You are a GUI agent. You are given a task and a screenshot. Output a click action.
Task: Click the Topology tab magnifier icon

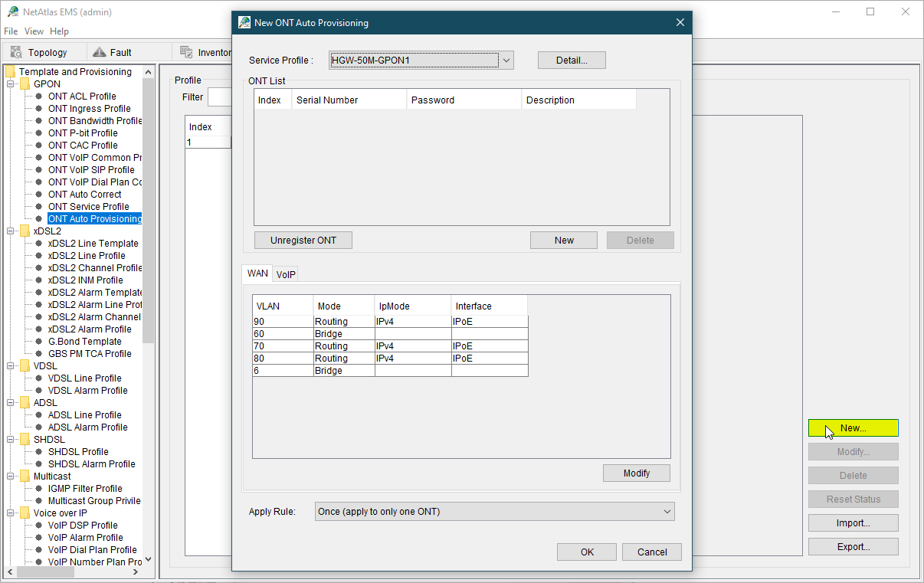click(16, 52)
